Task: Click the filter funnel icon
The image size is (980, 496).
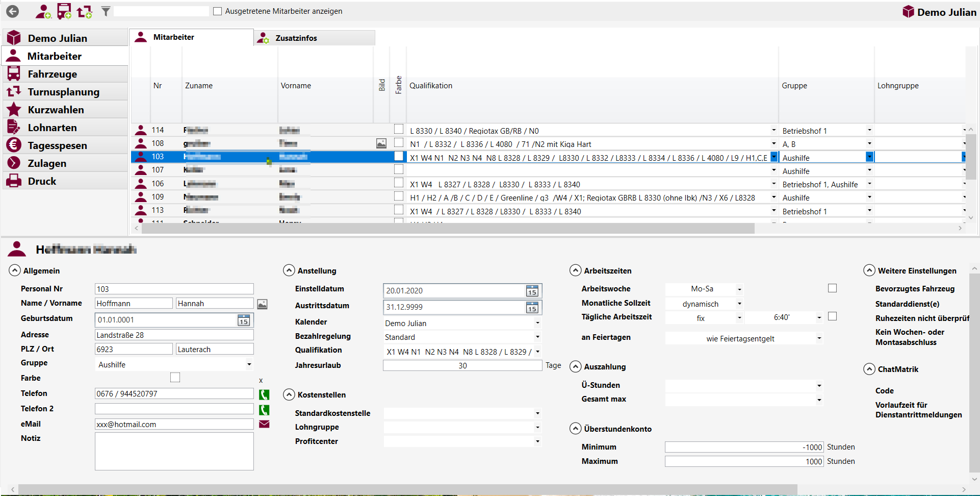Action: [106, 11]
